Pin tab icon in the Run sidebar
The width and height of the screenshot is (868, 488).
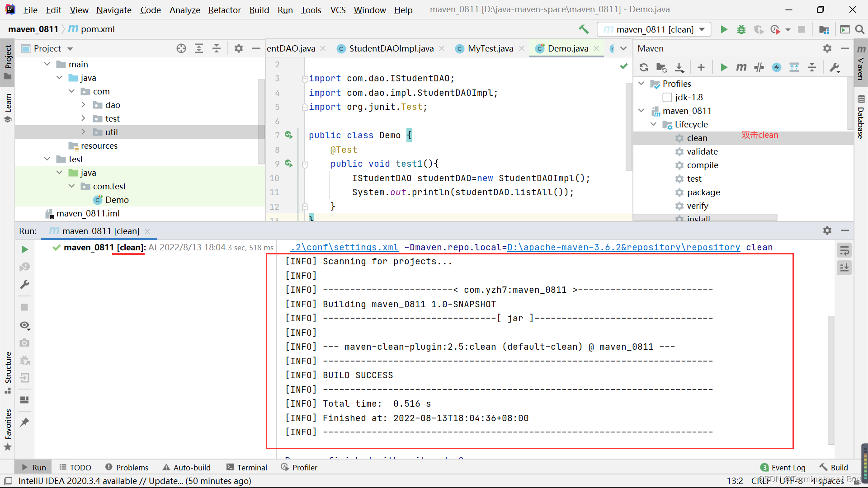25,422
